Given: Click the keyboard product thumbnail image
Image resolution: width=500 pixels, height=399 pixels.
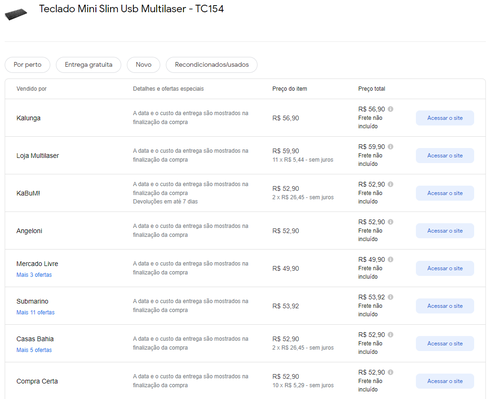Looking at the screenshot, I should pos(16,14).
